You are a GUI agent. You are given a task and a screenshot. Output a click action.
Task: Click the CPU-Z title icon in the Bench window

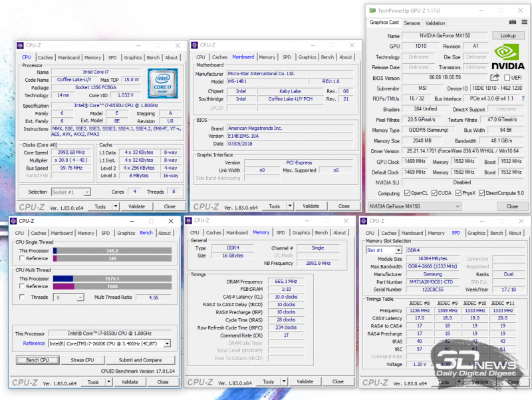(x=13, y=221)
